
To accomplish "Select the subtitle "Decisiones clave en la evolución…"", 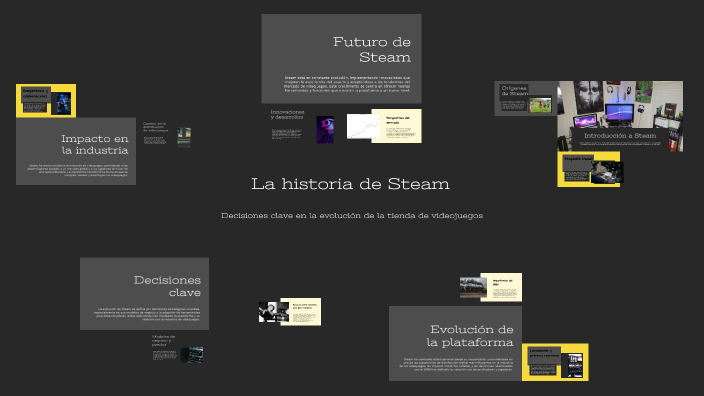I will 352,216.
